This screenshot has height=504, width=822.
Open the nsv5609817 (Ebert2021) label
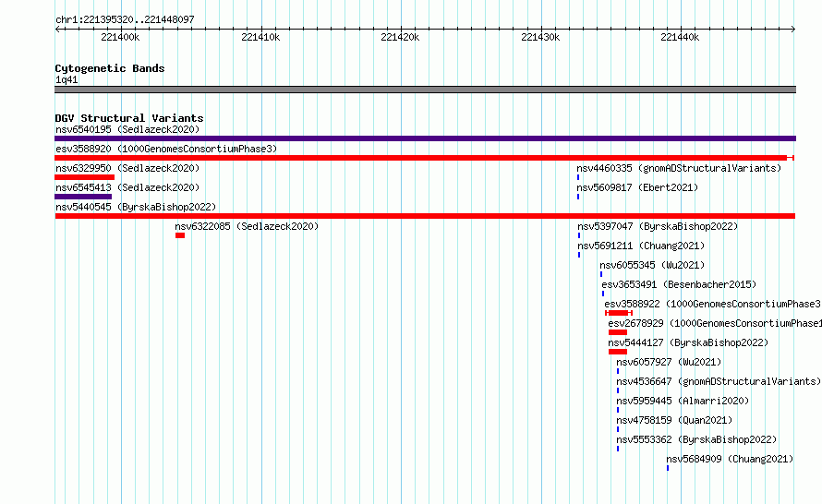[x=637, y=187]
